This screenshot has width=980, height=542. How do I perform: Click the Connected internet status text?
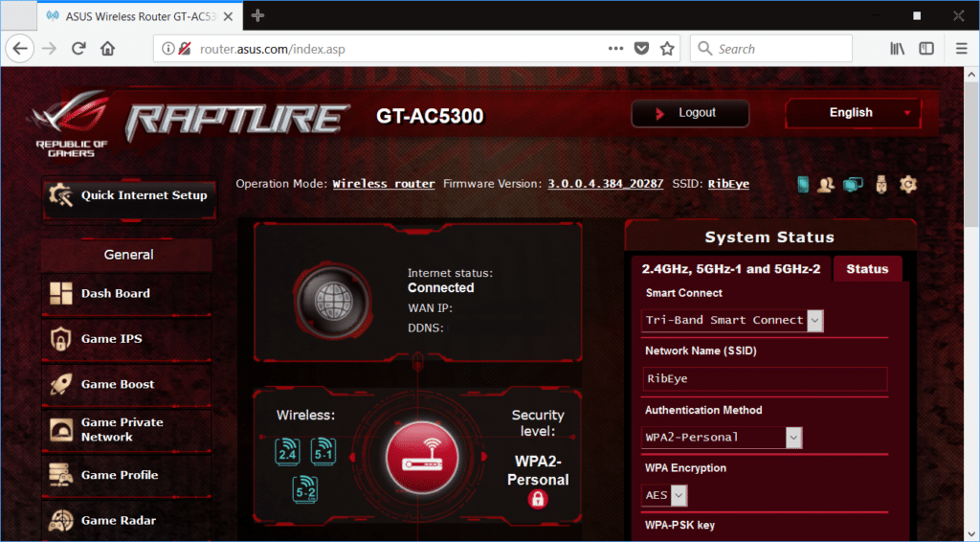coord(440,288)
